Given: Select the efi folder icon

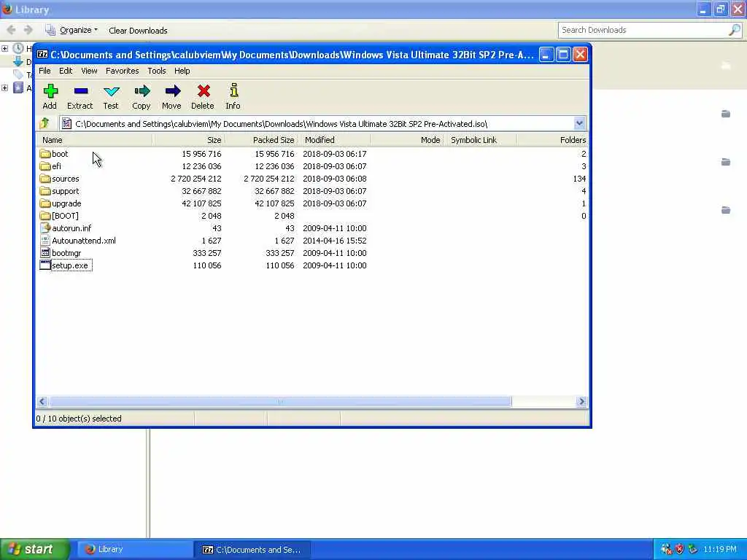Looking at the screenshot, I should click(x=45, y=166).
